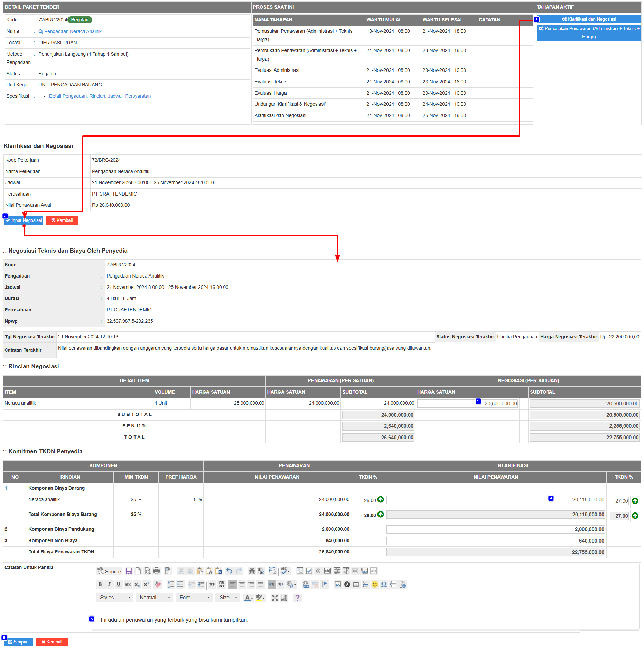Viewport: 644px width, 649px height.
Task: Insert a smiley emoticon
Action: [375, 584]
